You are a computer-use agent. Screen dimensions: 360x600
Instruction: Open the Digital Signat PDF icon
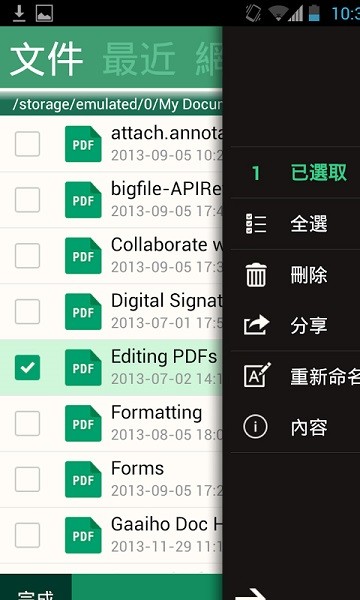point(83,311)
